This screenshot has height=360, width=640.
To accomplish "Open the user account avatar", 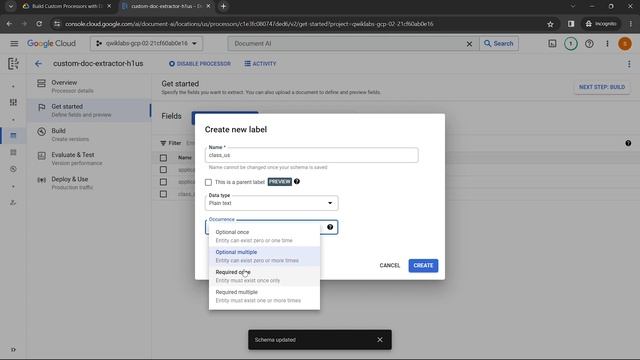I will click(x=624, y=44).
